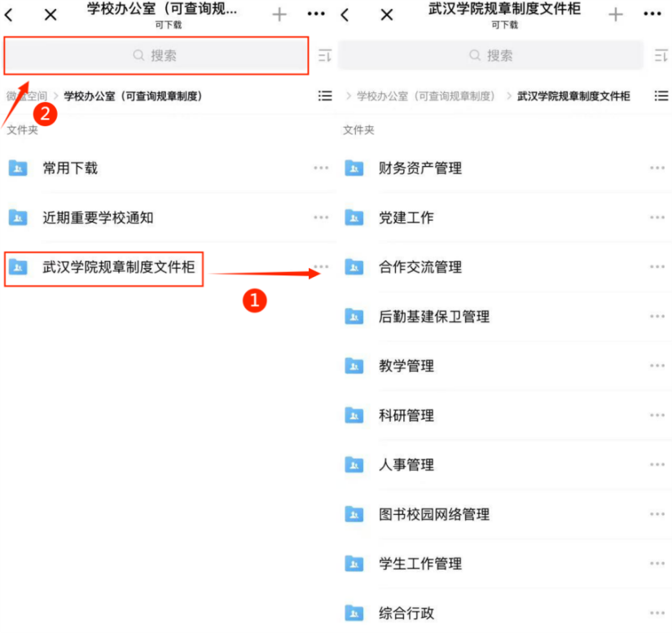Image resolution: width=672 pixels, height=633 pixels.
Task: Tap the plus icon in left header
Action: 279,15
